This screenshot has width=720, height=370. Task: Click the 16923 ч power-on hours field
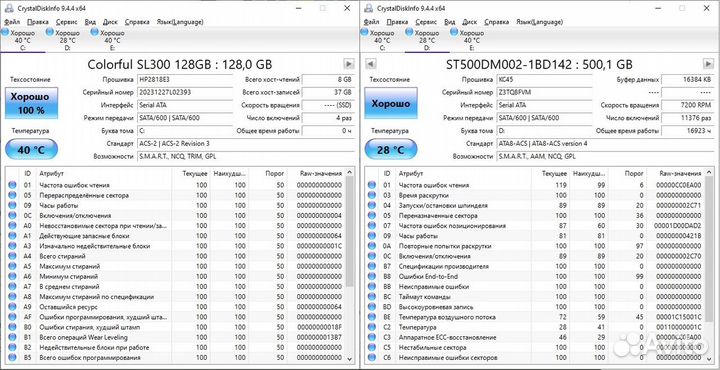(x=688, y=131)
